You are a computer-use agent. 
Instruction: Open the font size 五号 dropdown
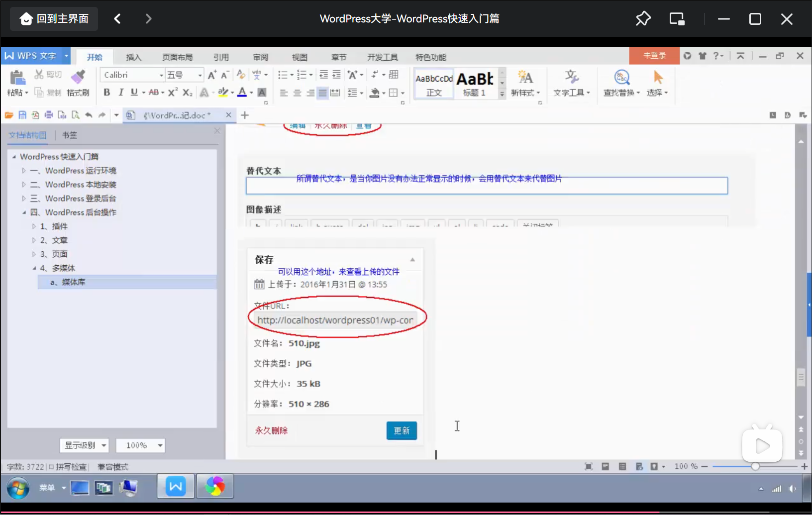coord(200,75)
